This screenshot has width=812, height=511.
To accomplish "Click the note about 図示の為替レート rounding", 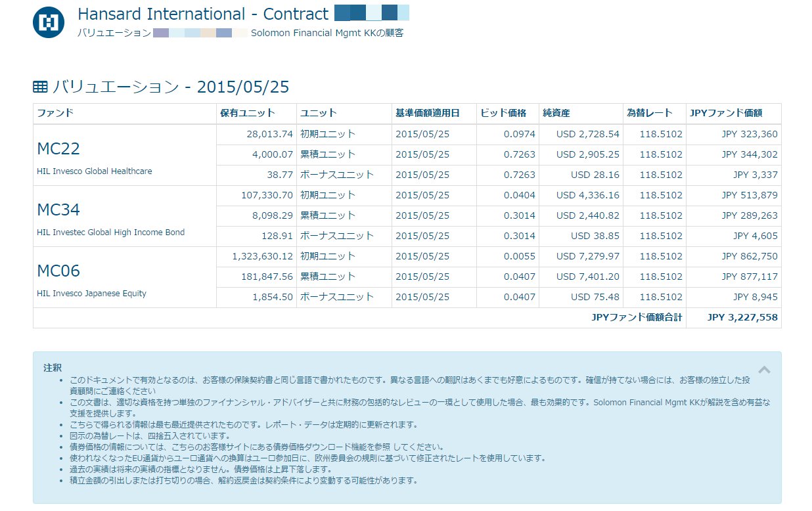I will click(150, 435).
